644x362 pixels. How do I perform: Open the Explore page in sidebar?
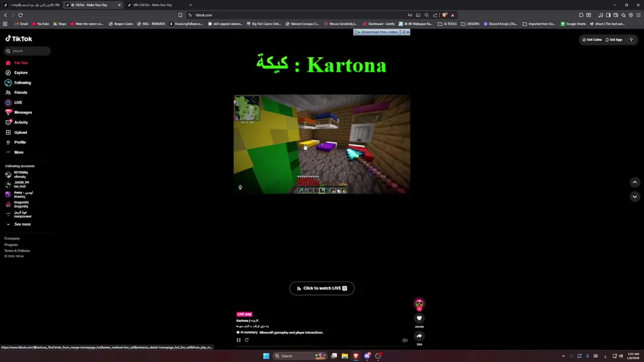(x=17, y=72)
